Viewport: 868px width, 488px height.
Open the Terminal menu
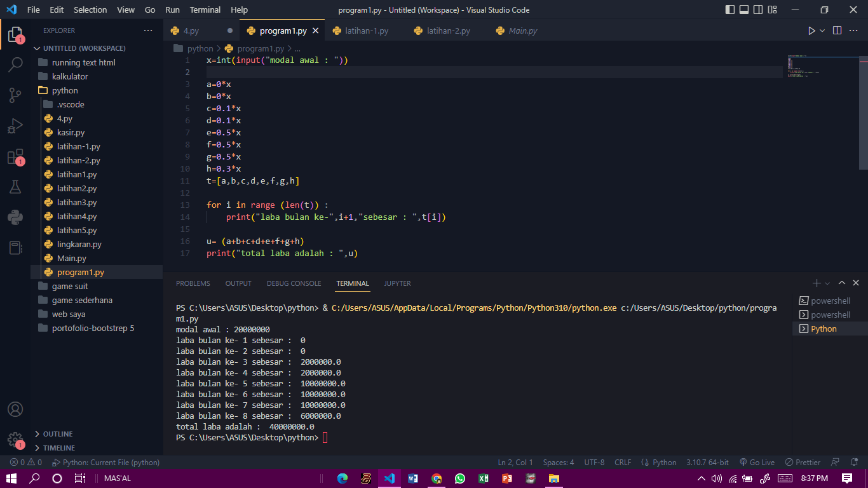click(x=205, y=10)
